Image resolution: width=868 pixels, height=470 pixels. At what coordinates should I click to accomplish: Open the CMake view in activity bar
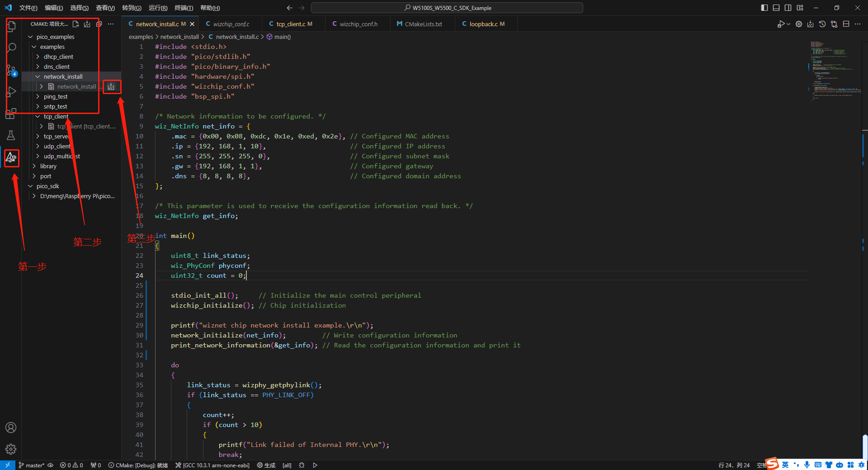(11, 157)
